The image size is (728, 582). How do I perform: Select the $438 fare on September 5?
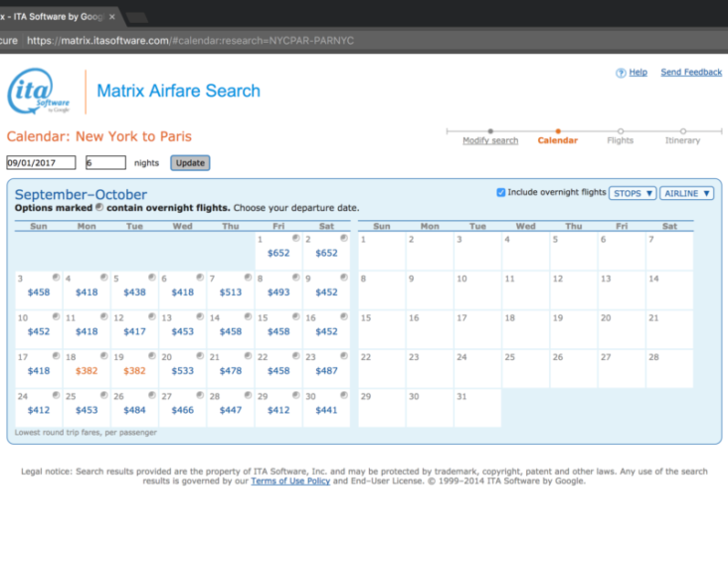[134, 292]
